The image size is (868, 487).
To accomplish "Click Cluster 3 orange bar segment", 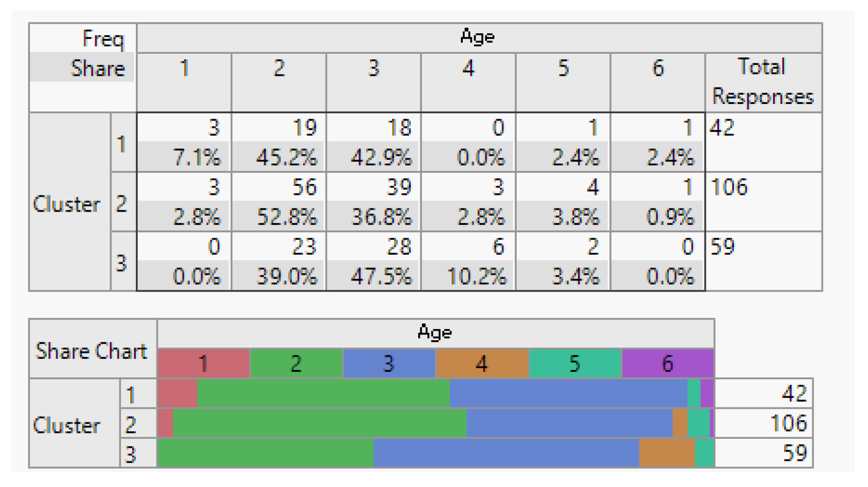I will (667, 453).
